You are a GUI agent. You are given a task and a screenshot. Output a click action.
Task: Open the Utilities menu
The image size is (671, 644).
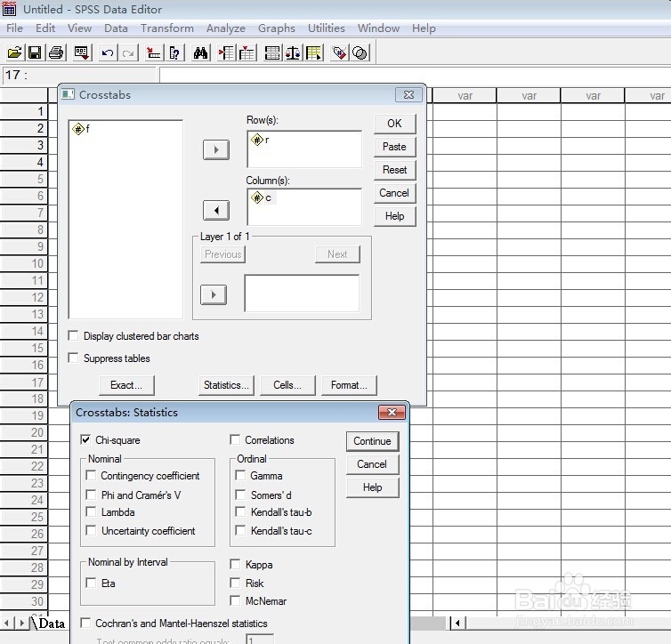coord(327,28)
